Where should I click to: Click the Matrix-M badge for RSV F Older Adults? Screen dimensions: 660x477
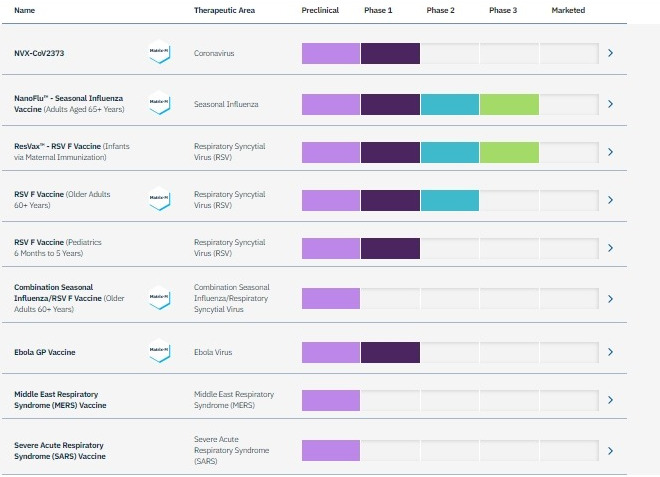(x=160, y=199)
